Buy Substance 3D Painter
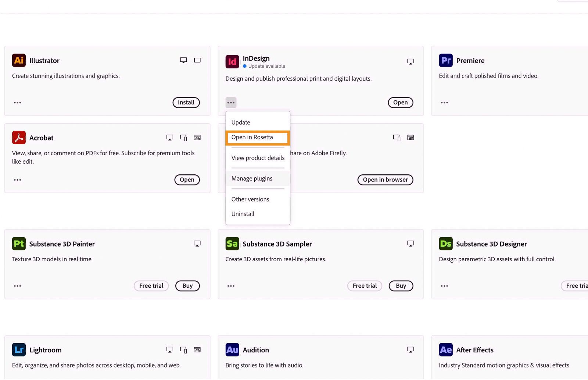Image resolution: width=588 pixels, height=380 pixels. [x=187, y=286]
